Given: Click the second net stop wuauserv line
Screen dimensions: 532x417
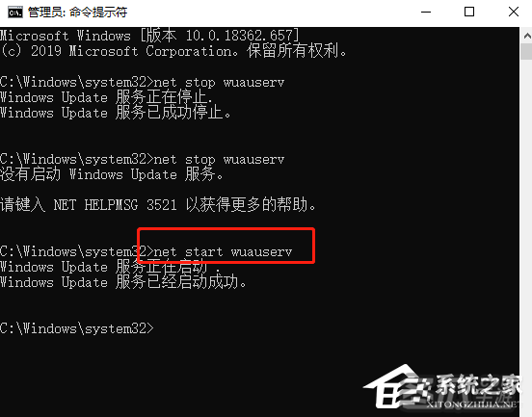Looking at the screenshot, I should coord(142,159).
